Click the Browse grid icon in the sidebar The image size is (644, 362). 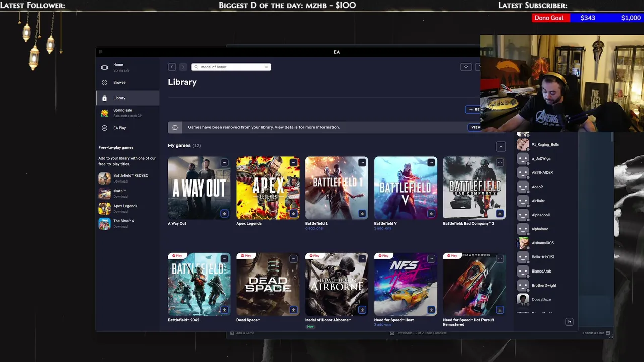(104, 82)
